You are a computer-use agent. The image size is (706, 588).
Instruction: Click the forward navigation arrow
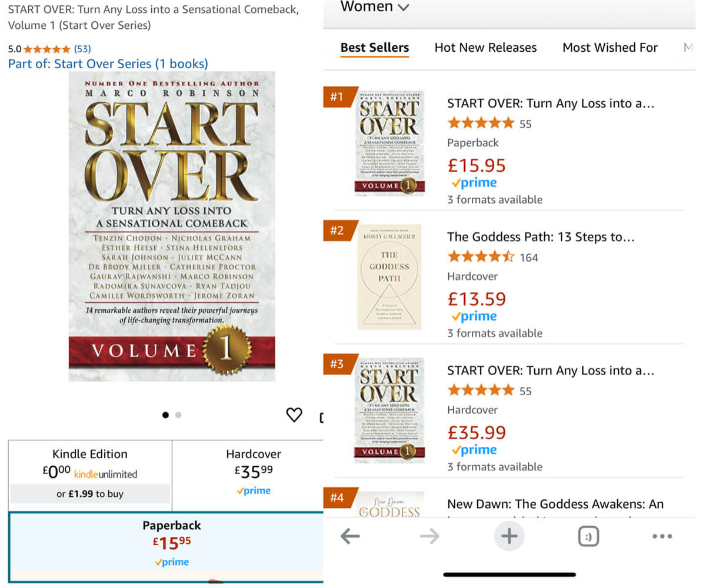[430, 536]
